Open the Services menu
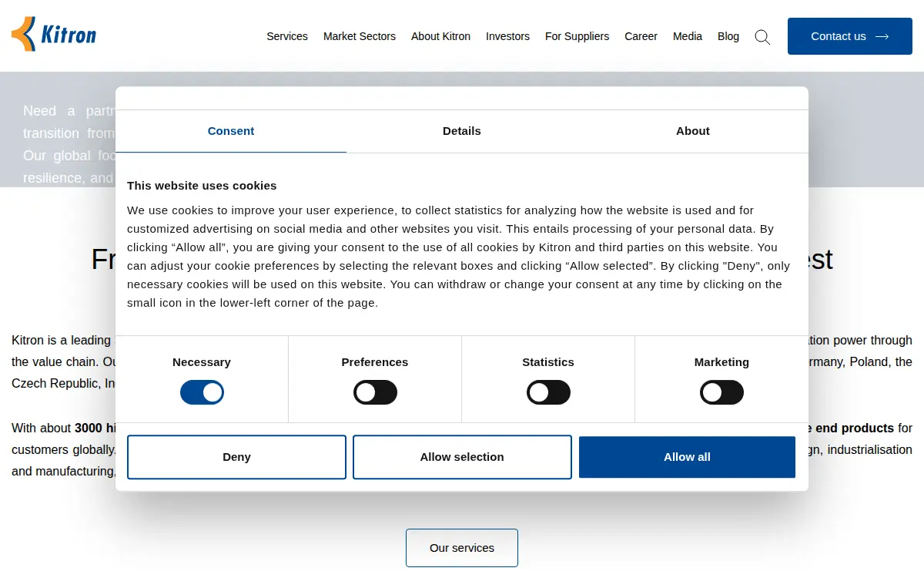 point(287,36)
